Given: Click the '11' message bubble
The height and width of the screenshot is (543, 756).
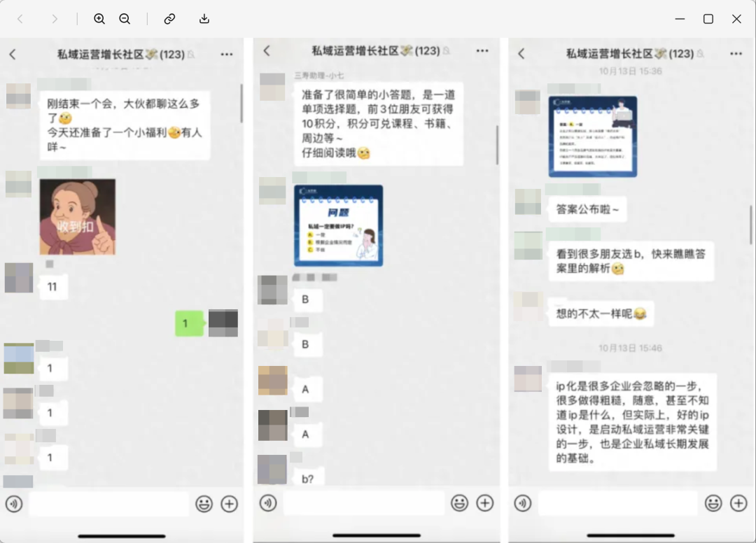Looking at the screenshot, I should 52,287.
